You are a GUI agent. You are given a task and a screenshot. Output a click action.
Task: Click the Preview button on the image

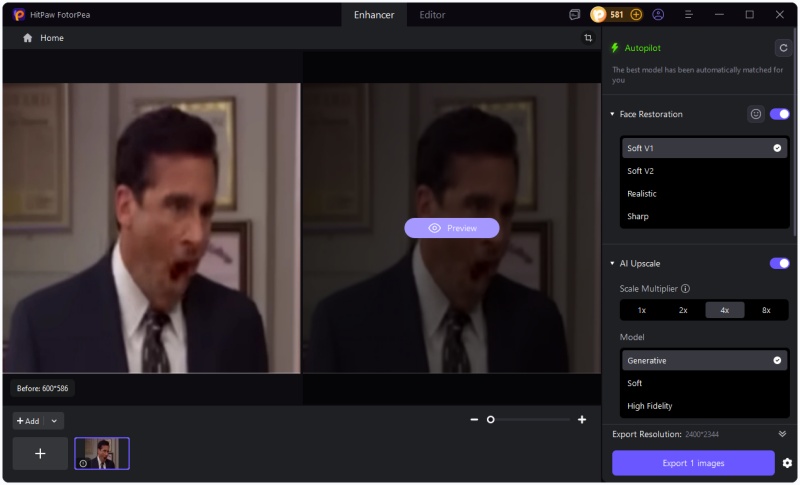pos(452,228)
